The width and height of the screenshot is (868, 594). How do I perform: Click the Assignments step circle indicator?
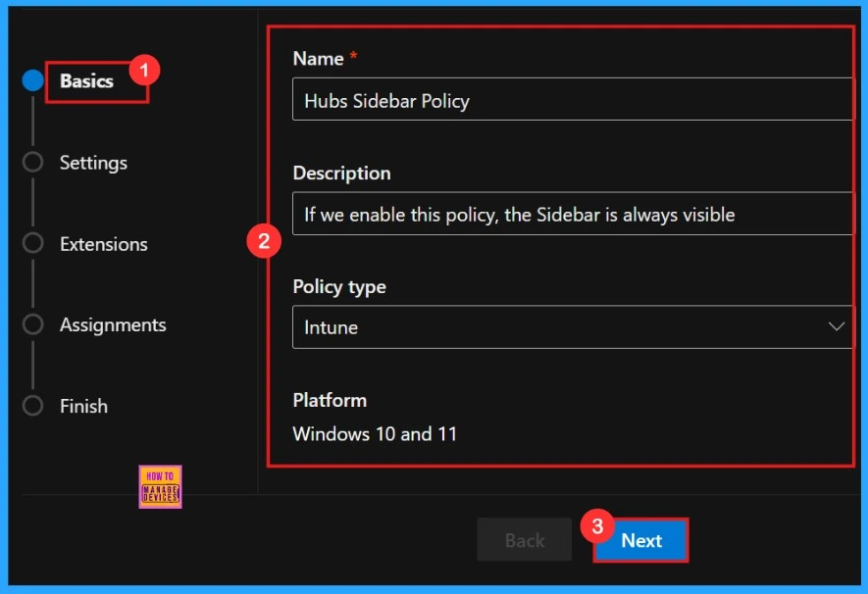pos(32,324)
